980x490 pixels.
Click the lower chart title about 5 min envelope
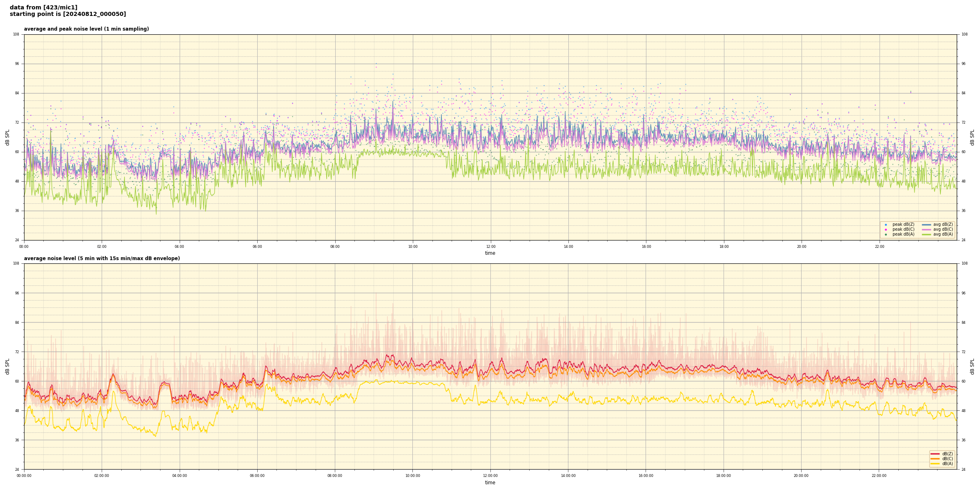102,258
